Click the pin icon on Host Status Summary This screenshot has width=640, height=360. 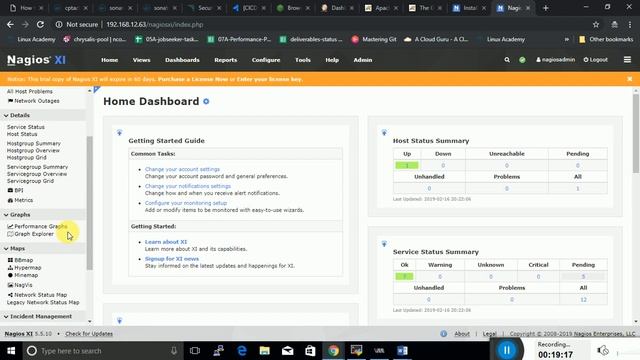[384, 133]
